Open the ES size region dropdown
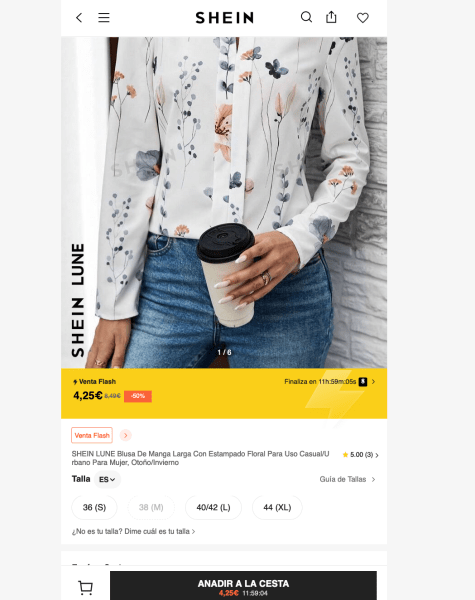475x600 pixels. tap(107, 479)
